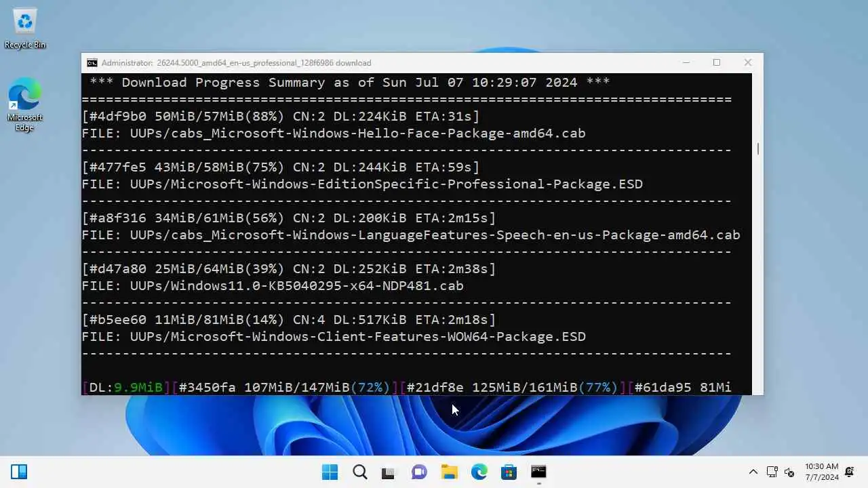The height and width of the screenshot is (488, 868).
Task: Click the 'Download Progress Summary' header line
Action: pyautogui.click(x=350, y=83)
